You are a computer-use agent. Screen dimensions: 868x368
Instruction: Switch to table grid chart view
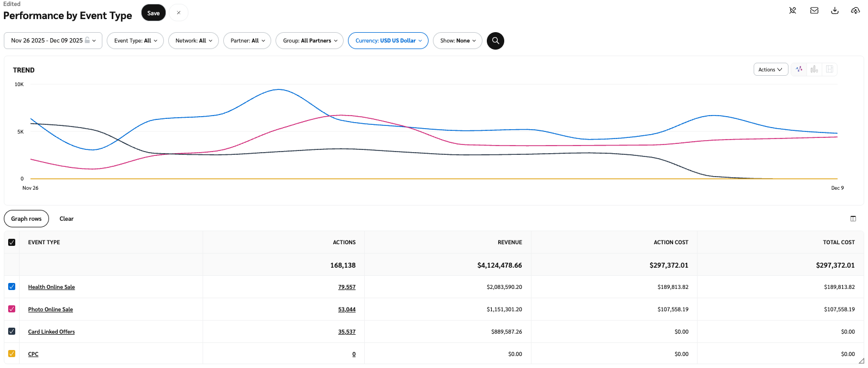(829, 69)
